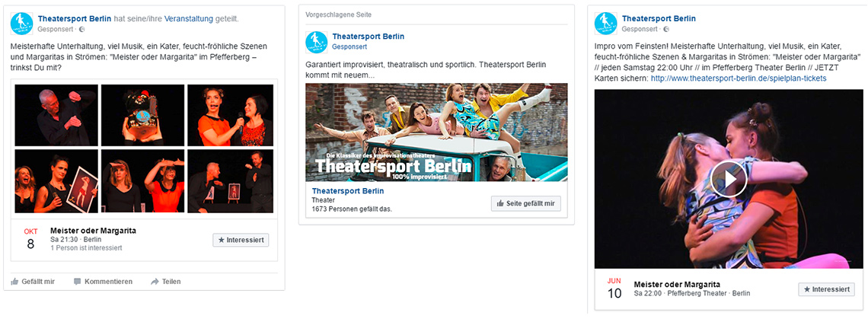This screenshot has height=319, width=868.
Task: Open the two women with microphone photo
Action: click(230, 115)
